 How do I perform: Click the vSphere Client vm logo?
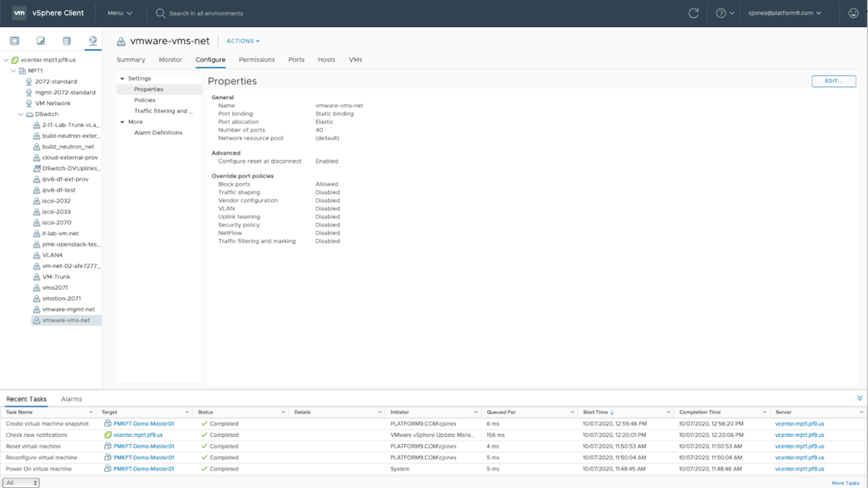19,14
